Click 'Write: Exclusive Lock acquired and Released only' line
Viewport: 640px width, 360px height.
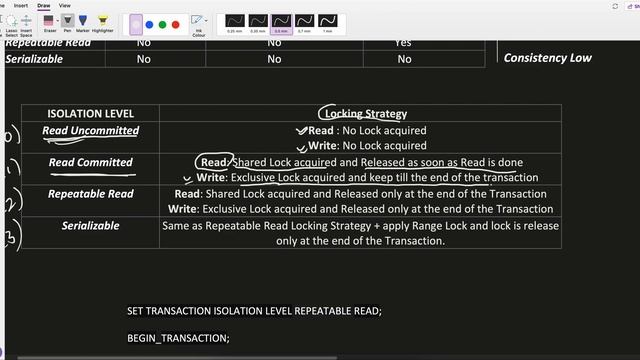tap(360, 209)
